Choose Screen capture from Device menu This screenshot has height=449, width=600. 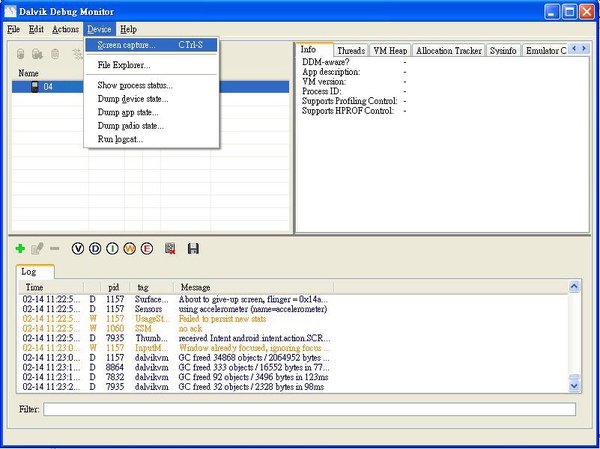126,45
